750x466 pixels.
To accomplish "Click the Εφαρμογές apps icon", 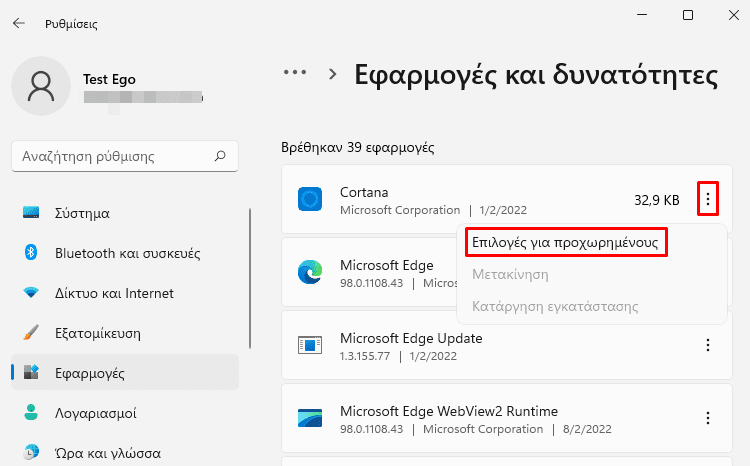I will (x=31, y=372).
